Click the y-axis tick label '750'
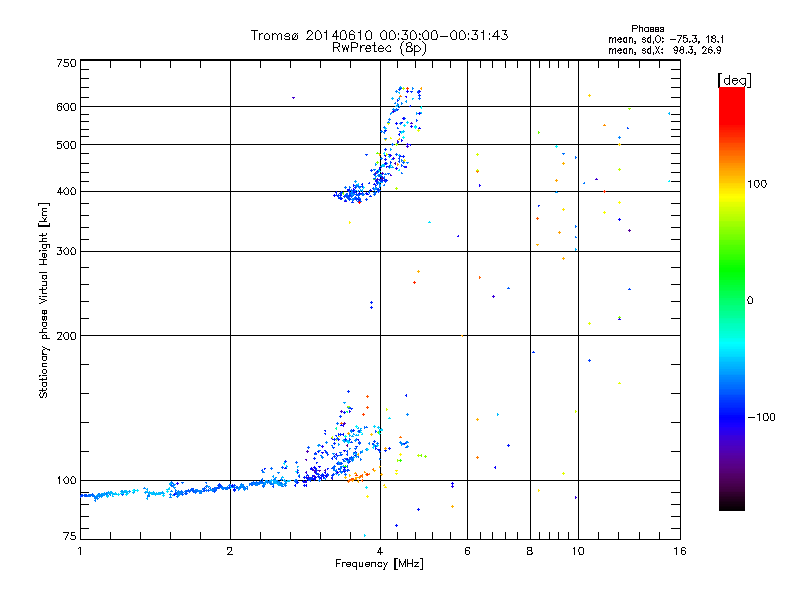800x600 pixels. [x=66, y=63]
